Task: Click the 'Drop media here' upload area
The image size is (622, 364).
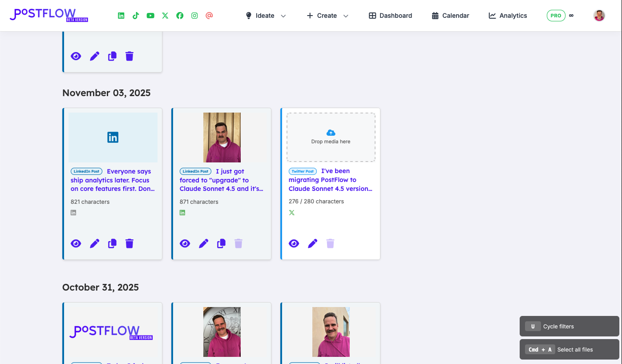Action: click(331, 137)
